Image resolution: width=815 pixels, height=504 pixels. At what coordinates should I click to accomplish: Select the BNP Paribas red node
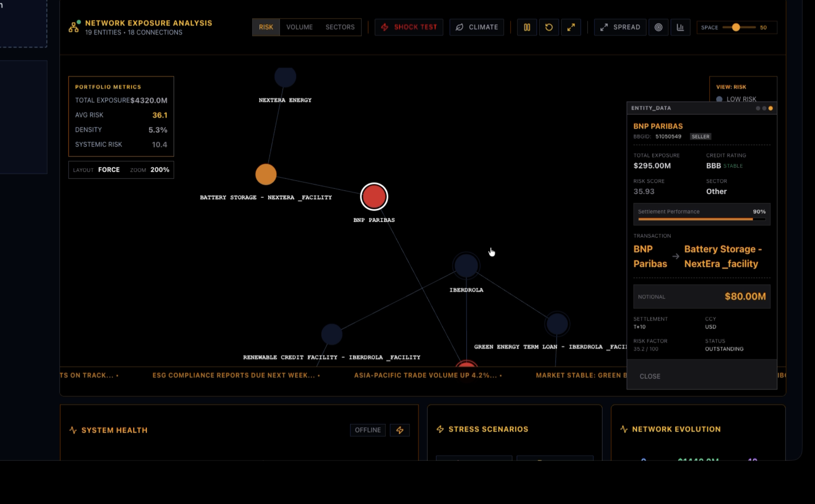point(374,196)
